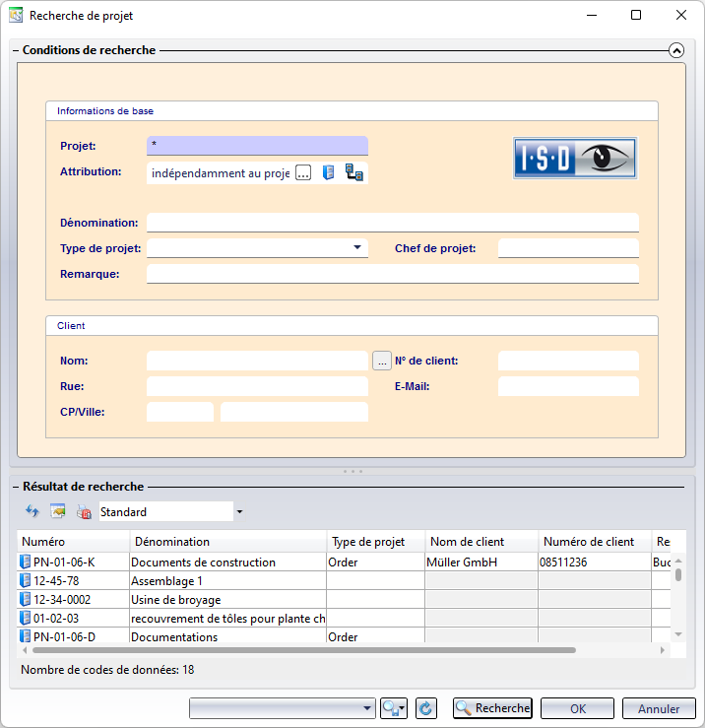Open client browse button next to Nom
The height and width of the screenshot is (728, 705).
point(382,362)
